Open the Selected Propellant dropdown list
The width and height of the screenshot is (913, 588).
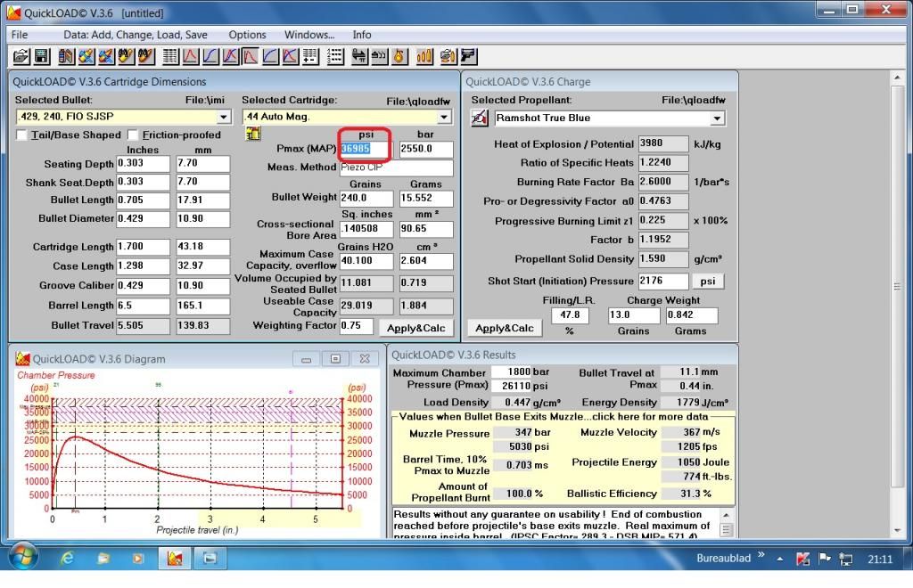click(716, 118)
